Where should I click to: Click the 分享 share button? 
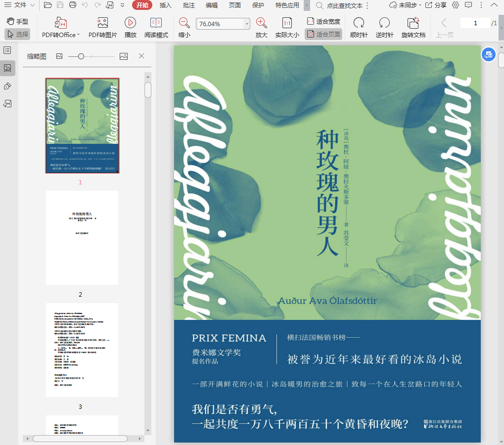coord(436,5)
